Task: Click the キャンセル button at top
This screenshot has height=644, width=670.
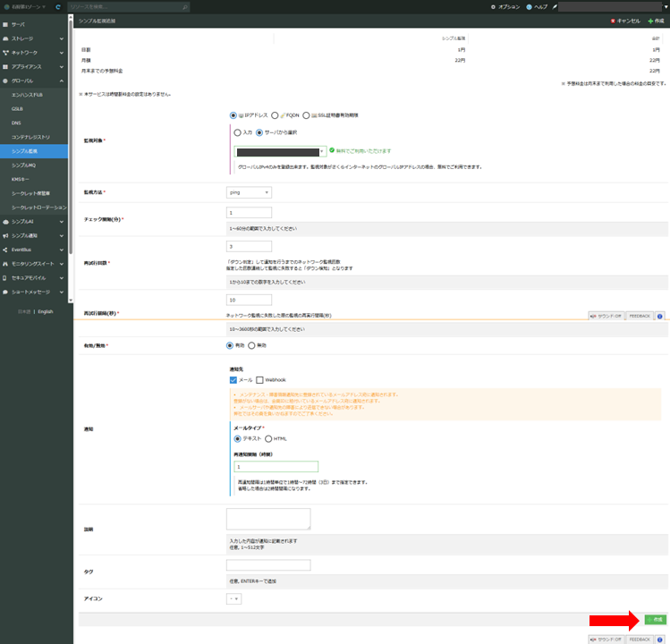Action: click(x=624, y=20)
